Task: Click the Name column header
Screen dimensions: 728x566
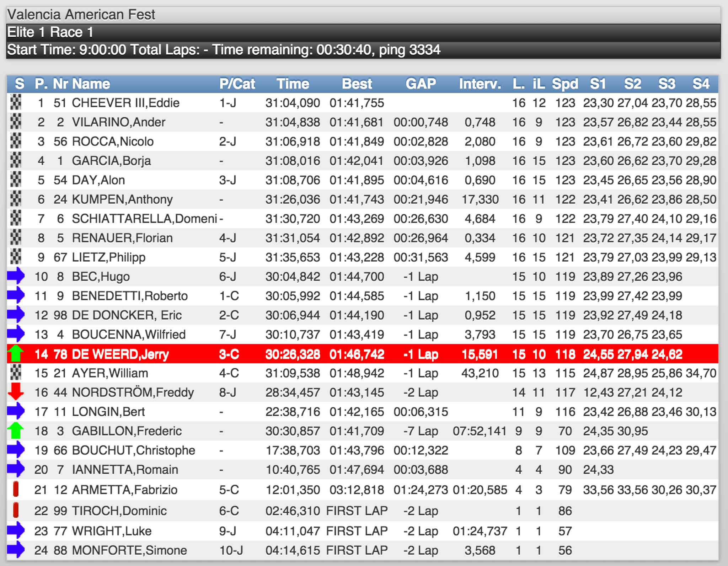Action: pyautogui.click(x=91, y=84)
